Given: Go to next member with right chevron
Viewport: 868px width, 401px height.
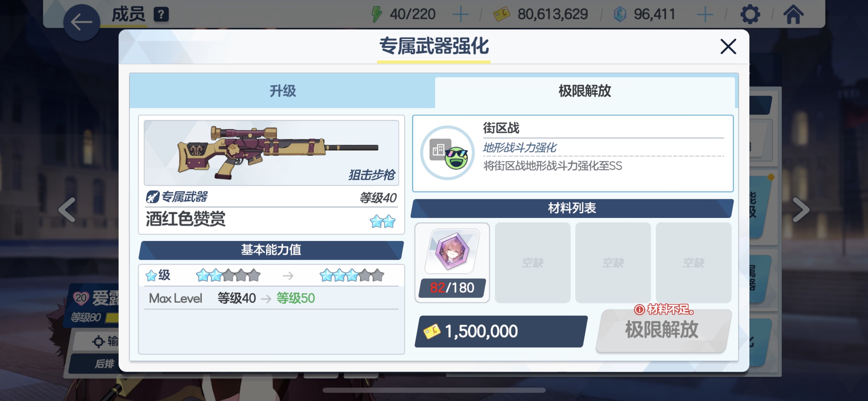Looking at the screenshot, I should pos(801,210).
